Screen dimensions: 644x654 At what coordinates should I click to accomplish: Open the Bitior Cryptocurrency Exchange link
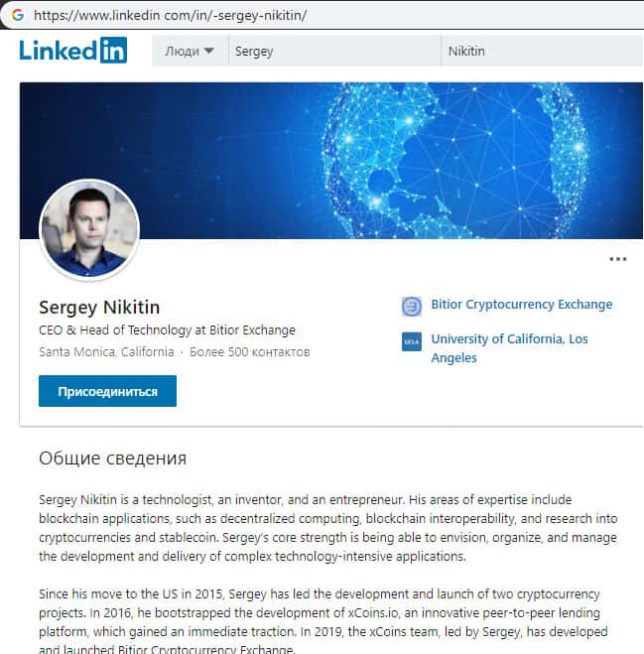(521, 305)
